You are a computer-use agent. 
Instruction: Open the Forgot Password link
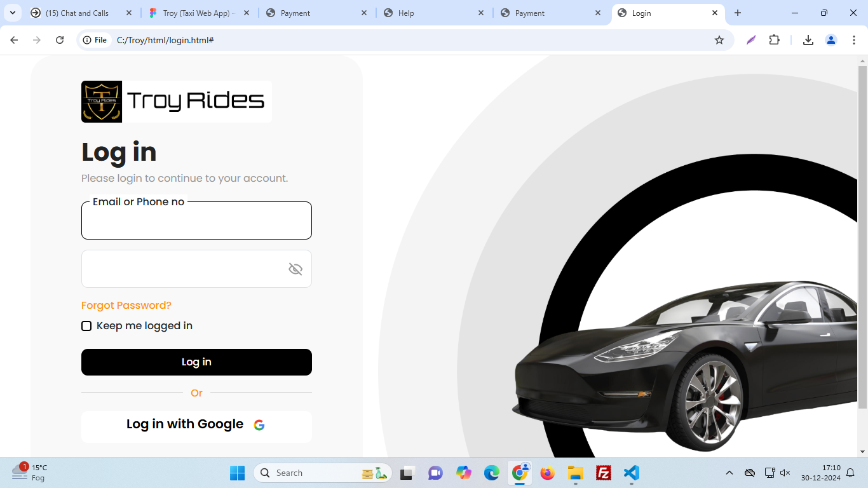[126, 305]
